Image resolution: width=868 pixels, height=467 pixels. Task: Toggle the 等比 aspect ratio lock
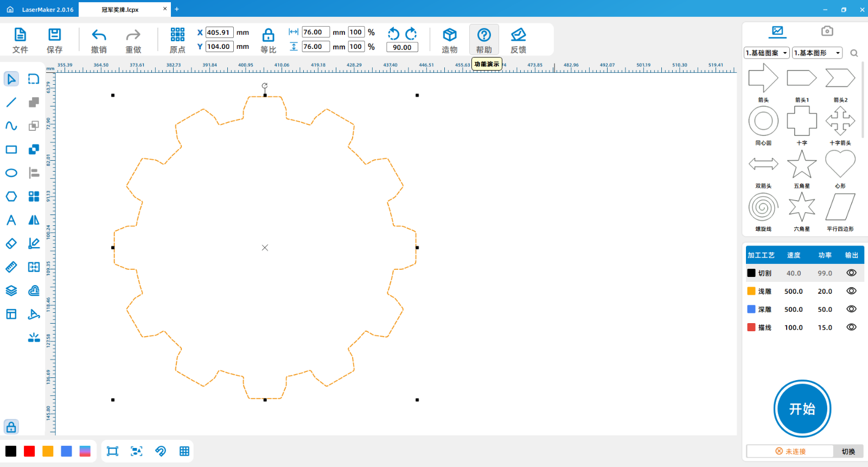tap(268, 36)
